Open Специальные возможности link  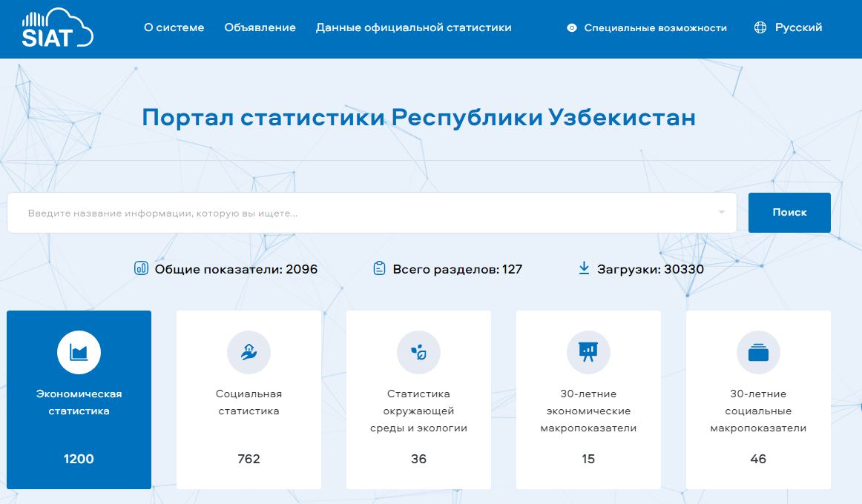[x=655, y=28]
